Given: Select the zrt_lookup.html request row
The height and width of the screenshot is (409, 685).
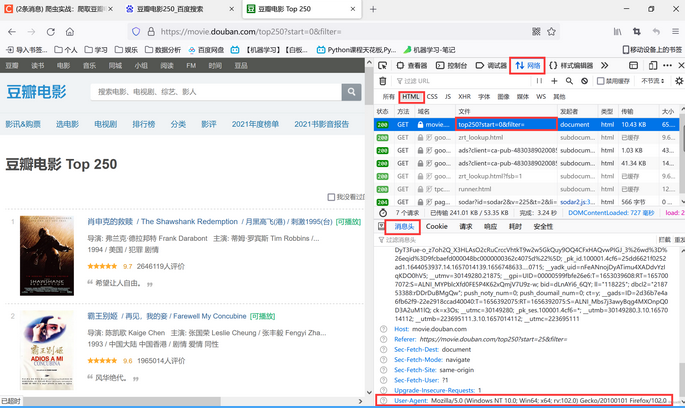Looking at the screenshot, I should tap(526, 137).
